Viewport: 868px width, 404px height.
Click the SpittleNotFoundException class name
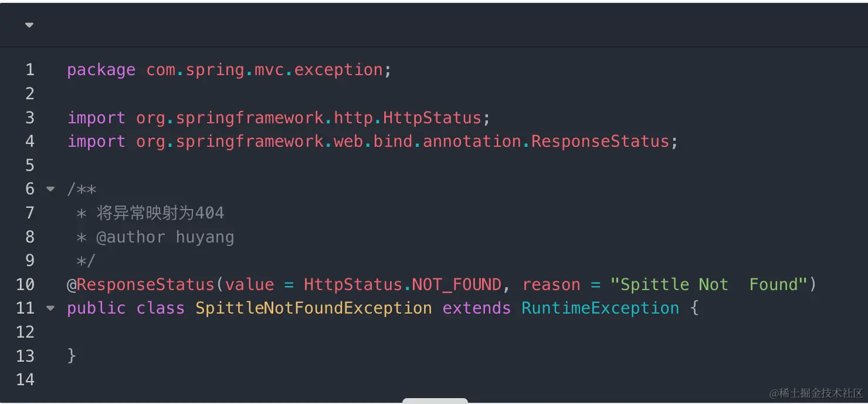coord(313,308)
